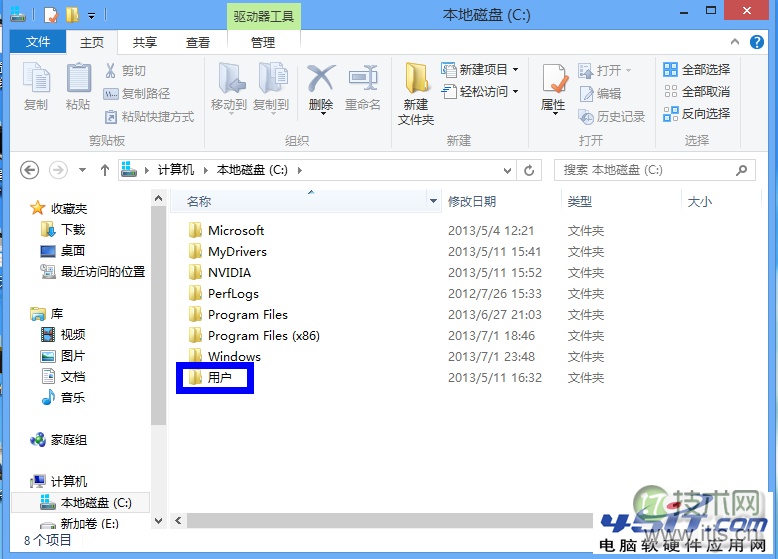
Task: Click the Up one level arrow
Action: 105,170
